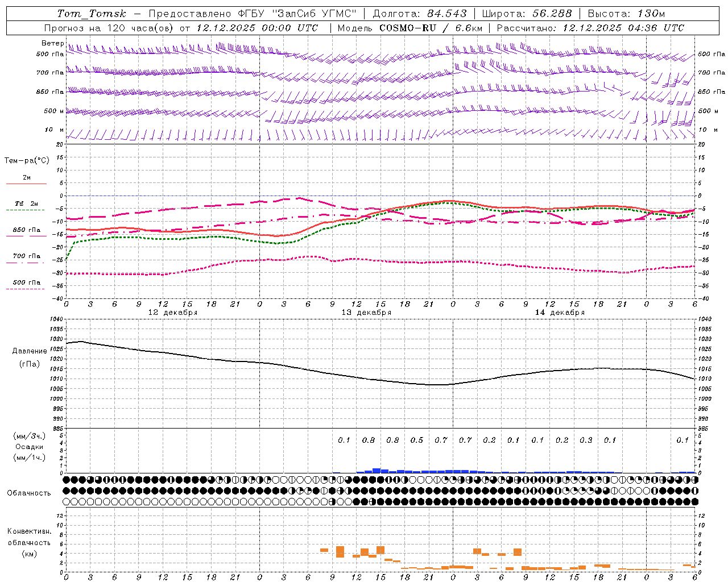This screenshot has height=582, width=728.
Task: Select the 14 декабря date label
Action: (560, 313)
